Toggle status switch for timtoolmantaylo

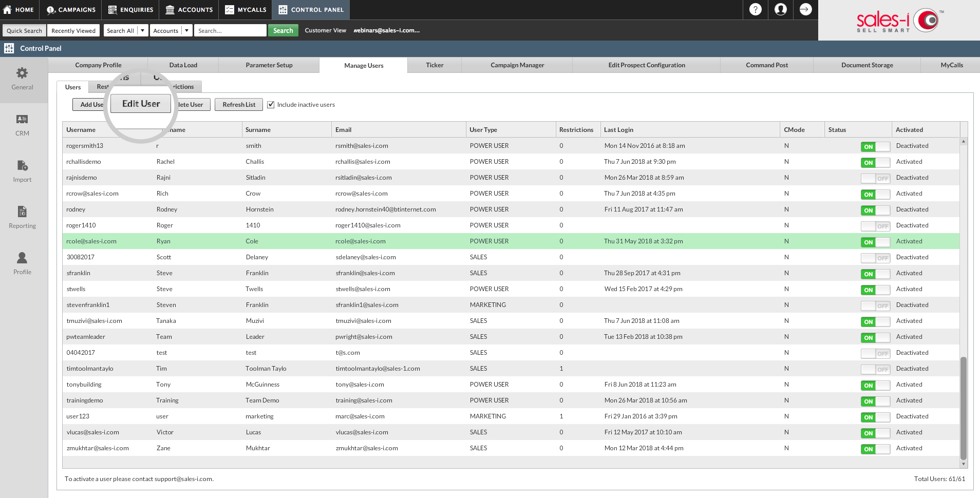875,370
